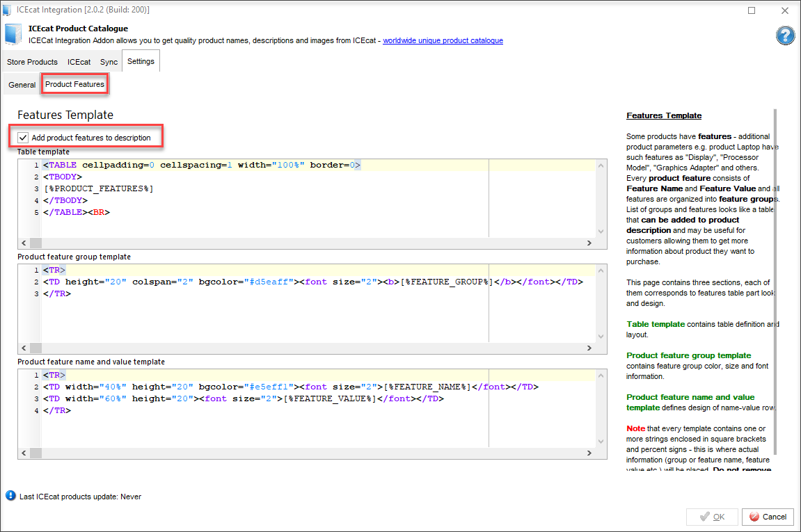Close the ICEcat Integration window
The image size is (801, 532).
coord(785,10)
